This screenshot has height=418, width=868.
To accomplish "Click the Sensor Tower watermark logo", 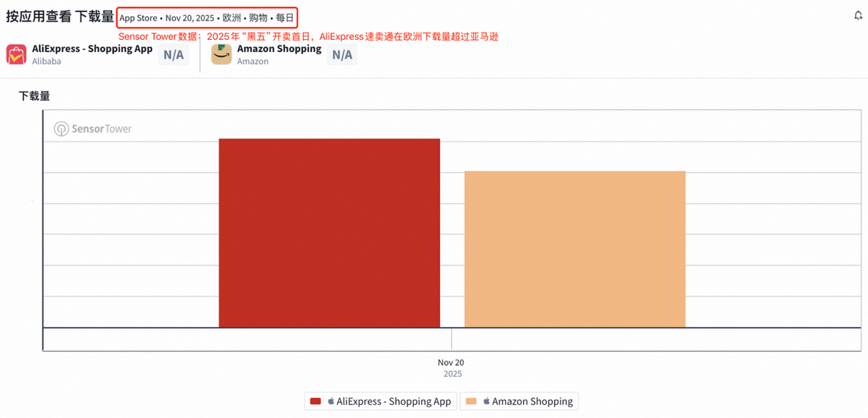I will [93, 129].
